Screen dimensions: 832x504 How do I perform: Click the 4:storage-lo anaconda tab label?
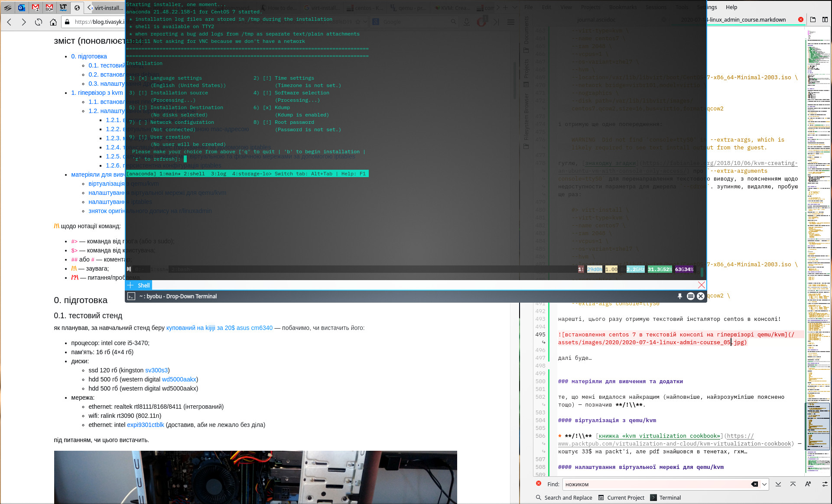tap(252, 174)
